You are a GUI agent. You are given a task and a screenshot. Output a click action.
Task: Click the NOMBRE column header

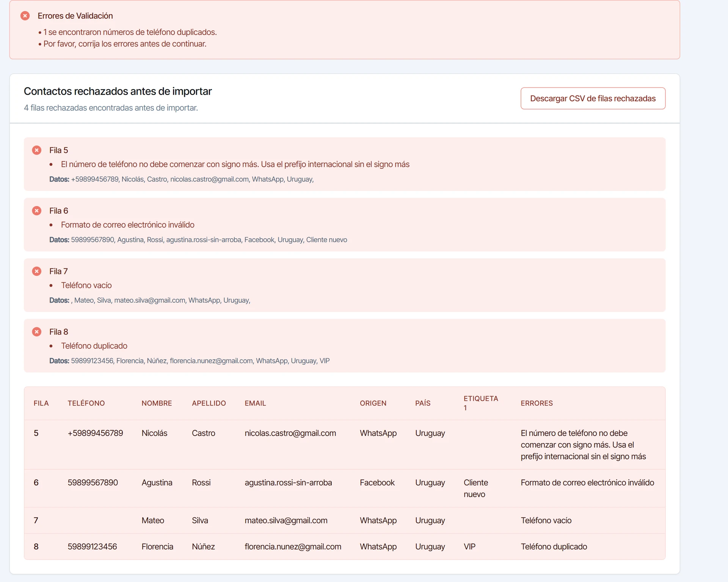pos(157,404)
